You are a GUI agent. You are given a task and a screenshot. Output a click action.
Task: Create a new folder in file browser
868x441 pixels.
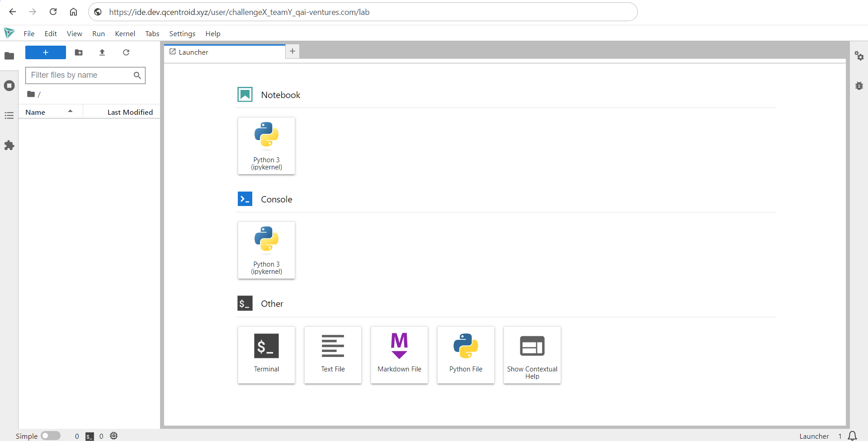coord(79,52)
